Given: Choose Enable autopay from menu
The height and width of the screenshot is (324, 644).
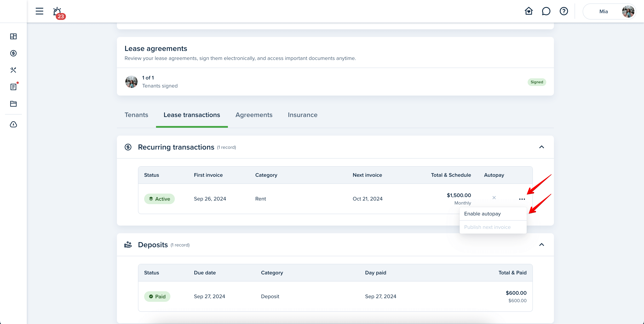Looking at the screenshot, I should 493,214.
